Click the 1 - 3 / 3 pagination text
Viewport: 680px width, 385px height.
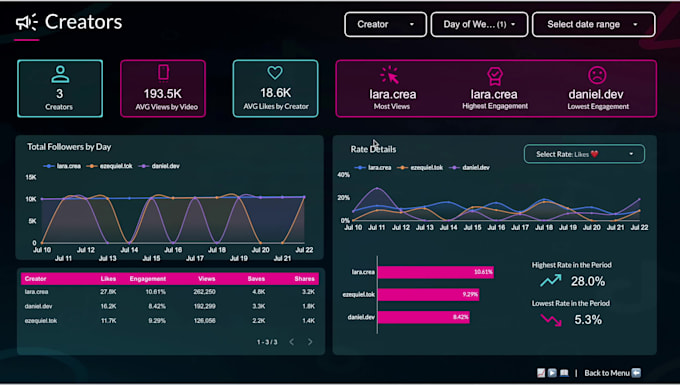[x=267, y=342]
